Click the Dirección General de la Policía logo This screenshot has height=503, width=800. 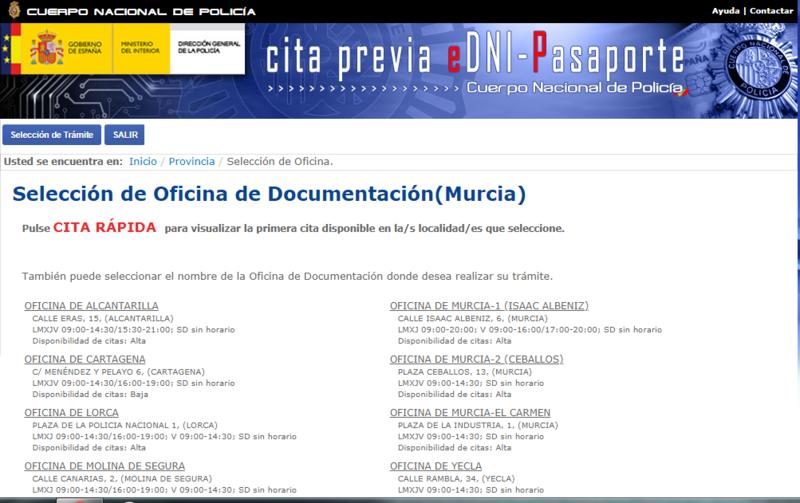pyautogui.click(x=208, y=48)
